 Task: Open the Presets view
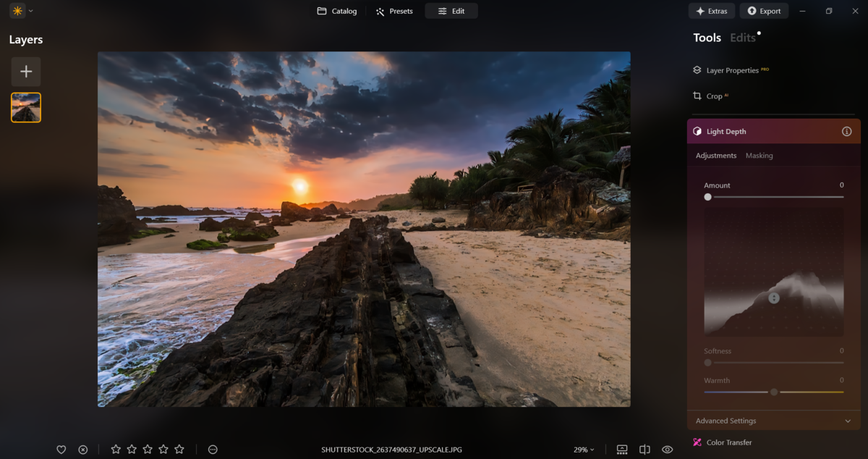pos(394,11)
